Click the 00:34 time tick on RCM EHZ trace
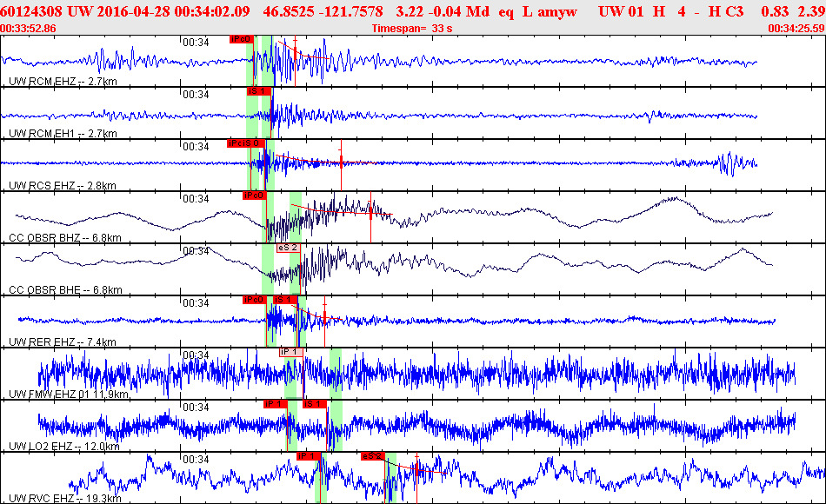Image resolution: width=826 pixels, height=504 pixels. [x=196, y=43]
